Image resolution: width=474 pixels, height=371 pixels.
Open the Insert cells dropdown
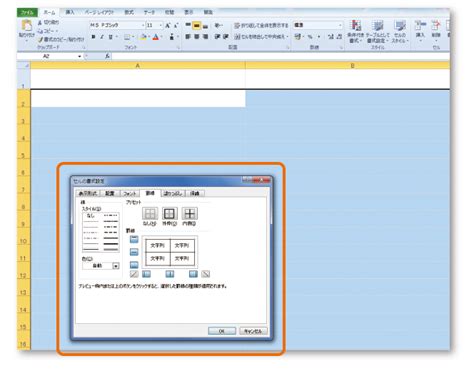click(x=420, y=41)
